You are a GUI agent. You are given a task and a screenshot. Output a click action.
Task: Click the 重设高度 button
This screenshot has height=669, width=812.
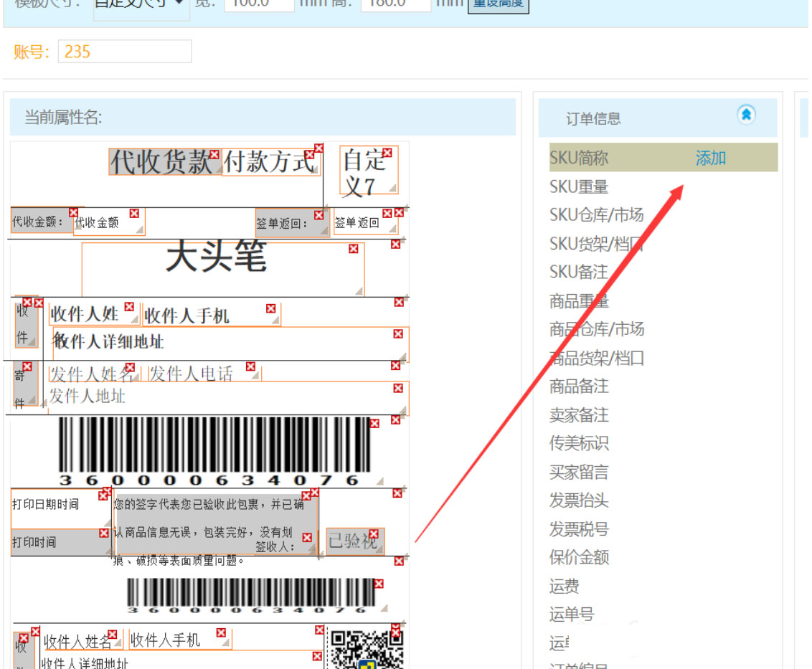tap(499, 4)
